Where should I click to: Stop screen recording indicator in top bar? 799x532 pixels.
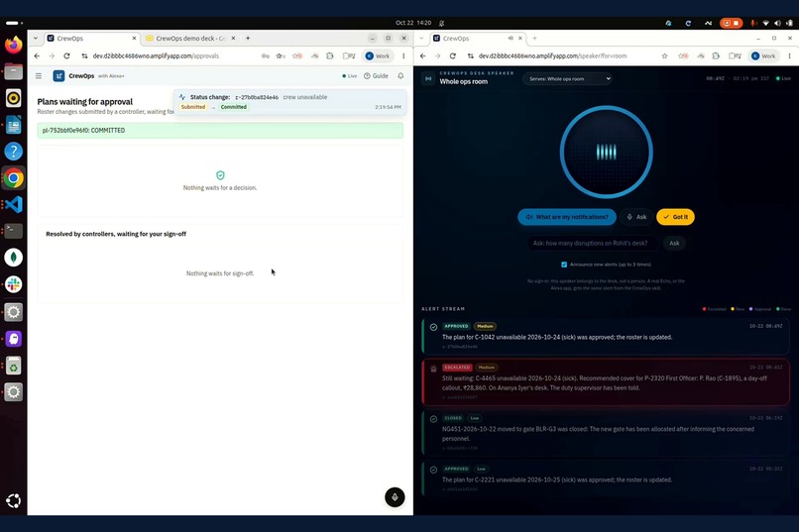tap(731, 23)
